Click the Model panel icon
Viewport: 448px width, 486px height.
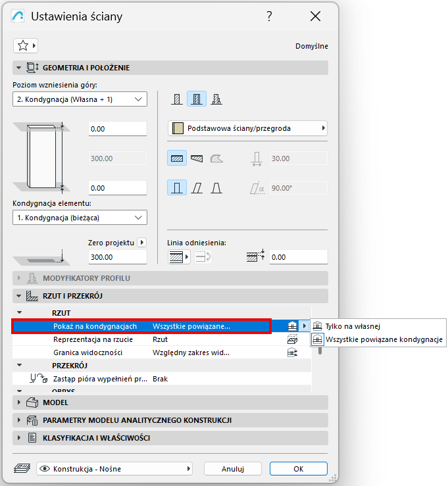[x=32, y=402]
